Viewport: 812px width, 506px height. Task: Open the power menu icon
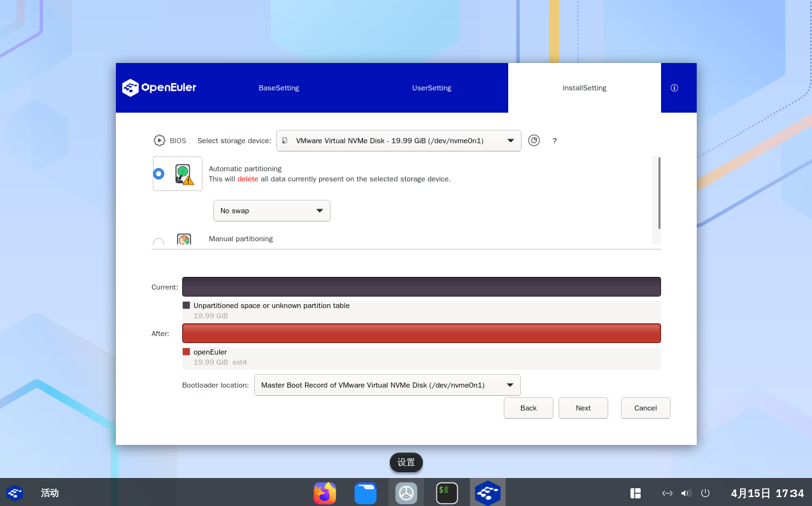pyautogui.click(x=705, y=493)
